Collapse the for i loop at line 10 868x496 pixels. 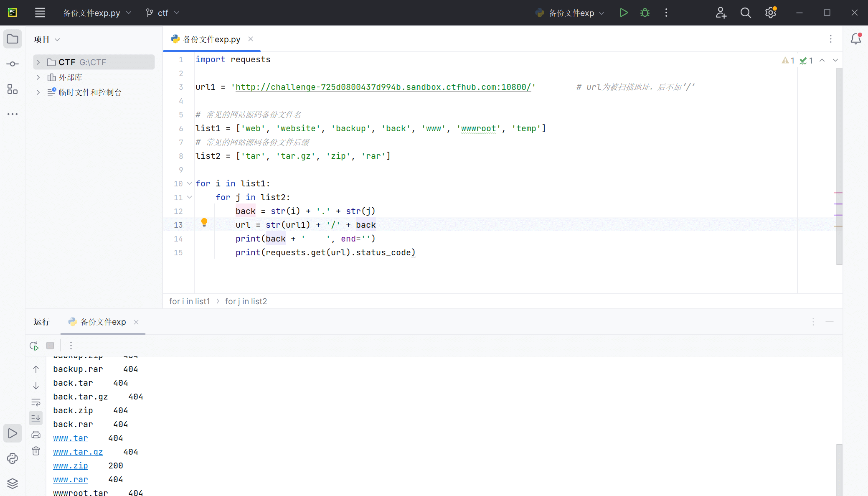[189, 183]
